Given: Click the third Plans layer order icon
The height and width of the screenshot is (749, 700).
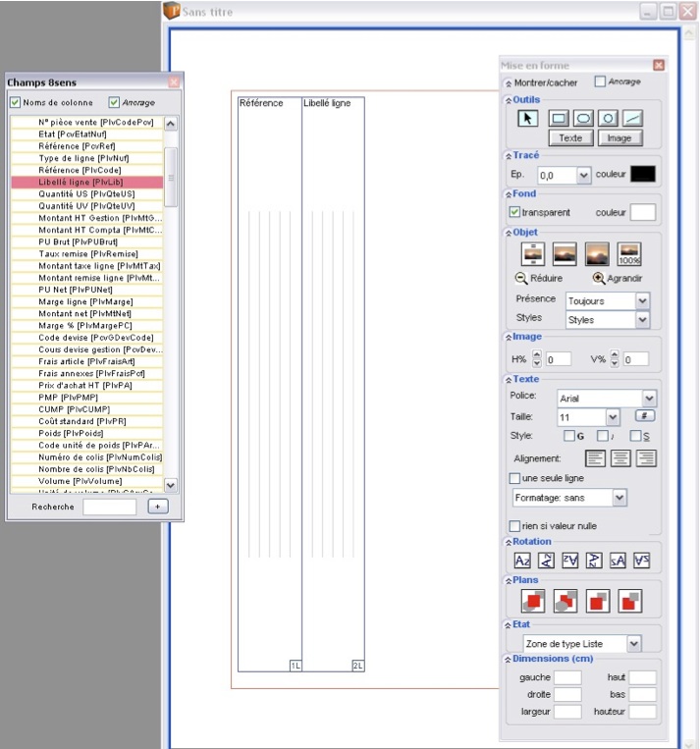Looking at the screenshot, I should click(598, 601).
